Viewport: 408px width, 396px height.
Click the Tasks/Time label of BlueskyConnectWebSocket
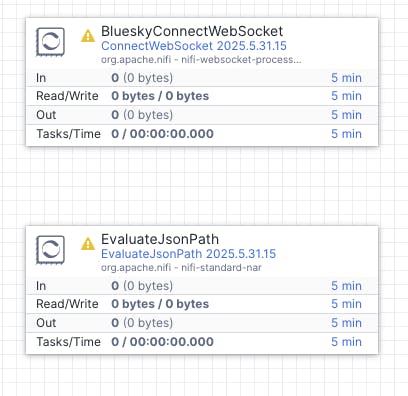[x=68, y=134]
